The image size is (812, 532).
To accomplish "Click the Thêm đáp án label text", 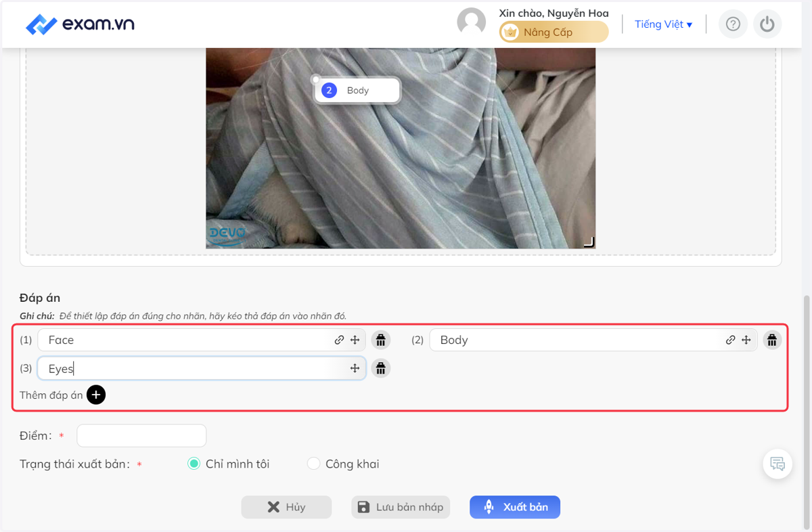I will click(x=51, y=395).
